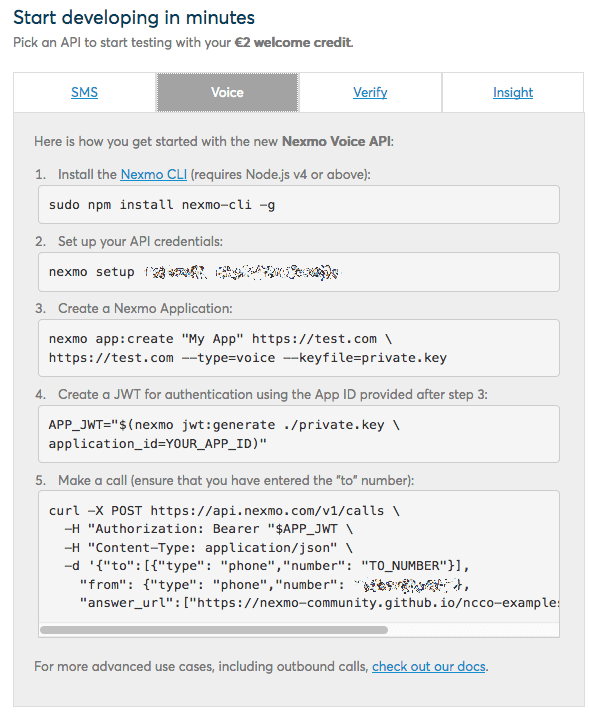Image resolution: width=589 pixels, height=715 pixels.
Task: Click the sudo npm install nexmo-cli command
Action: 162,205
